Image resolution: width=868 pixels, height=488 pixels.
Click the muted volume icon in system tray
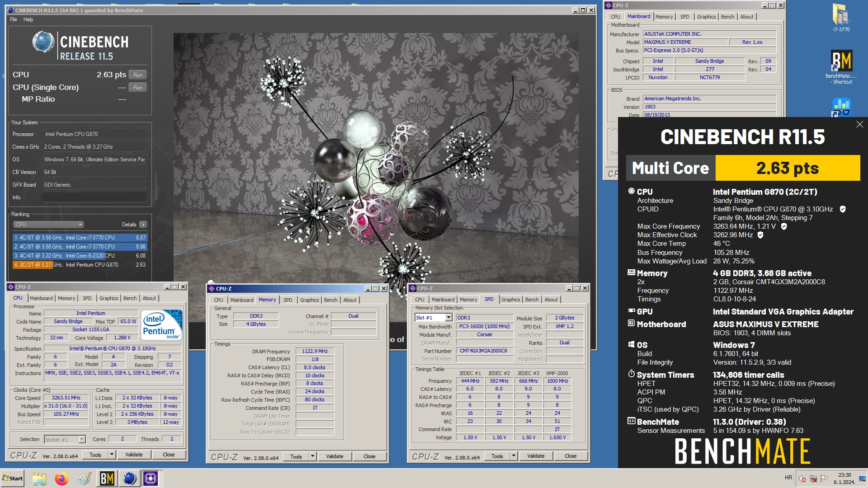(x=802, y=479)
